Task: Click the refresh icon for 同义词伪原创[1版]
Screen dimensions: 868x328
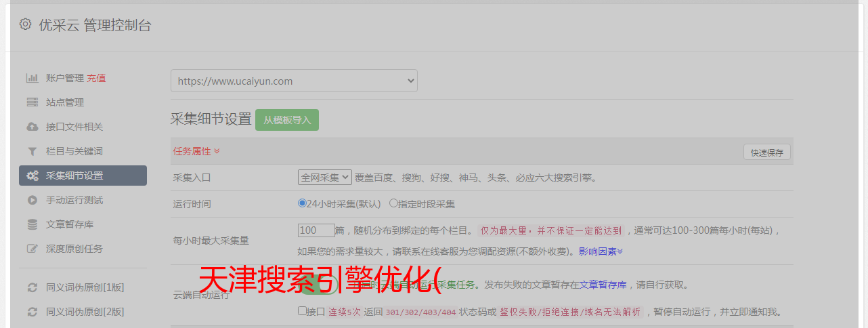Action: coord(32,287)
